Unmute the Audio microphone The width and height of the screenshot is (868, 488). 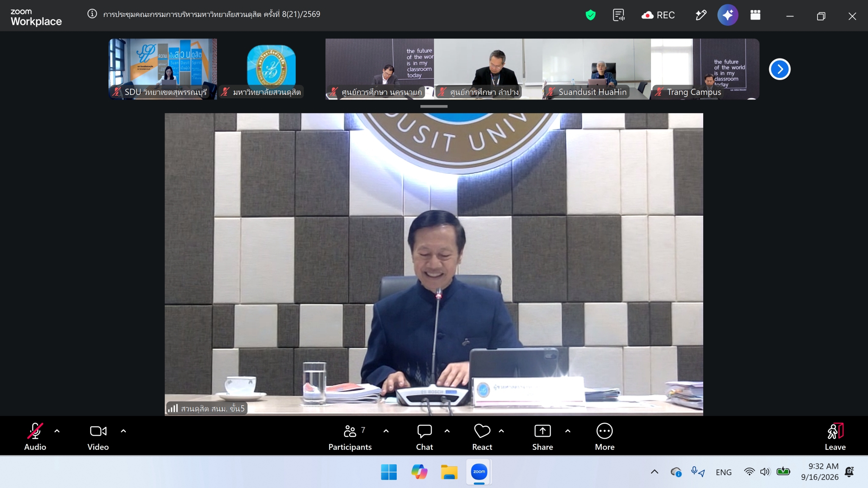(x=35, y=437)
